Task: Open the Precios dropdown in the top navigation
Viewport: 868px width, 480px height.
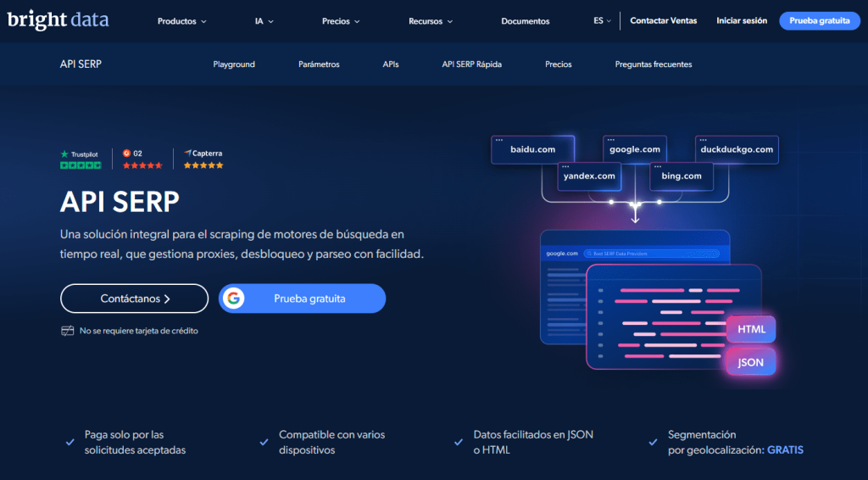Action: [x=341, y=21]
